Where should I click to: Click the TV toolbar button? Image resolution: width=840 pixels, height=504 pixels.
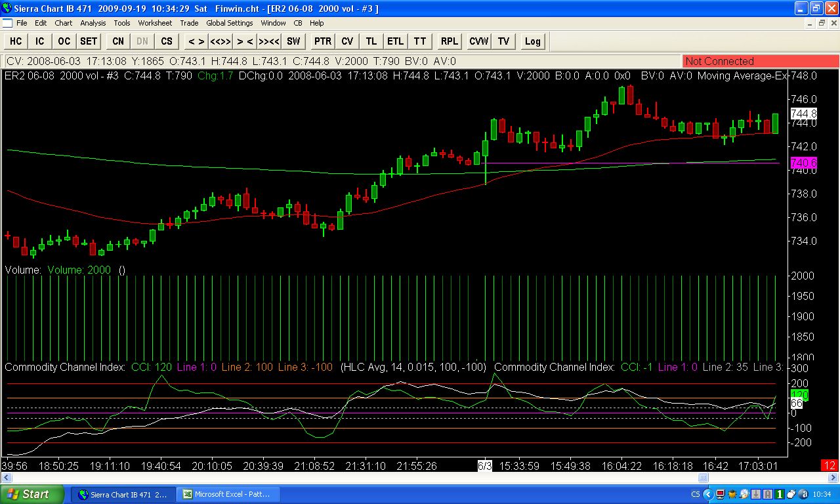503,41
